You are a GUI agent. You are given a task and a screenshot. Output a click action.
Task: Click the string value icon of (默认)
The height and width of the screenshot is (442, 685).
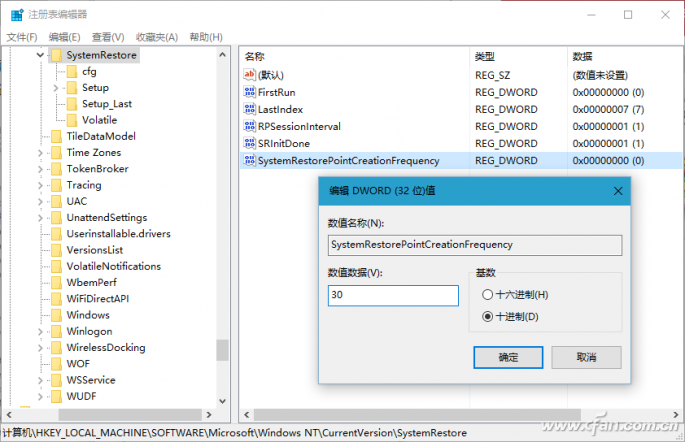[249, 75]
